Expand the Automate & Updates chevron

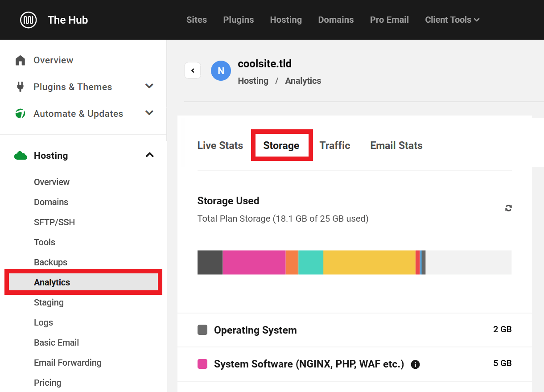(x=149, y=113)
